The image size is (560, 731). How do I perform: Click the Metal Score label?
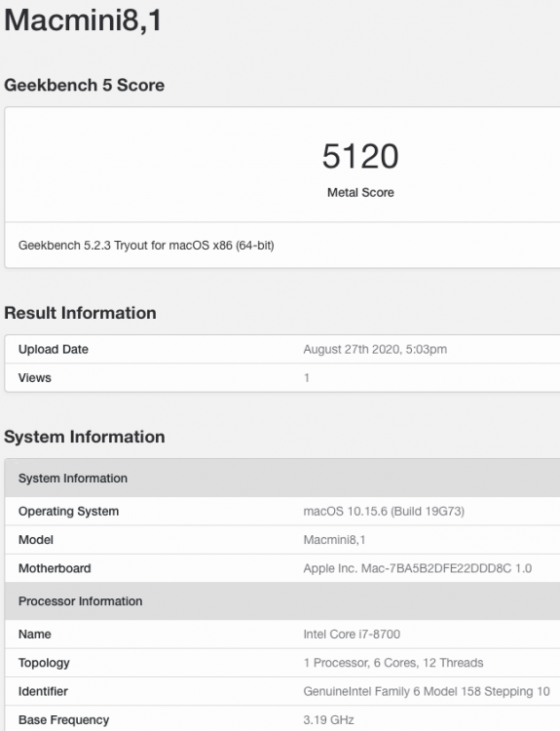pos(360,193)
